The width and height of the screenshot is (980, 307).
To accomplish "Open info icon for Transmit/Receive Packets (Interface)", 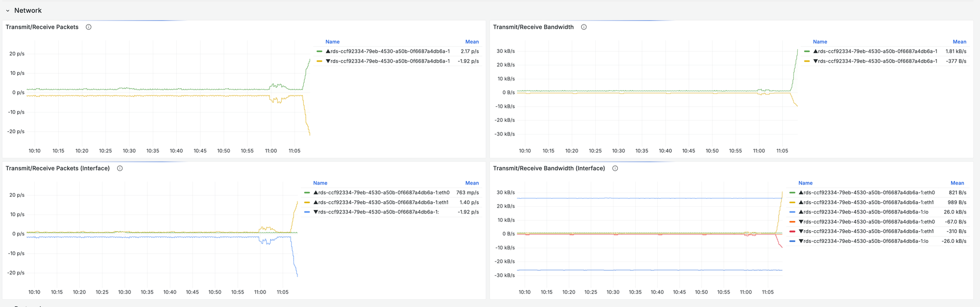I will [120, 168].
